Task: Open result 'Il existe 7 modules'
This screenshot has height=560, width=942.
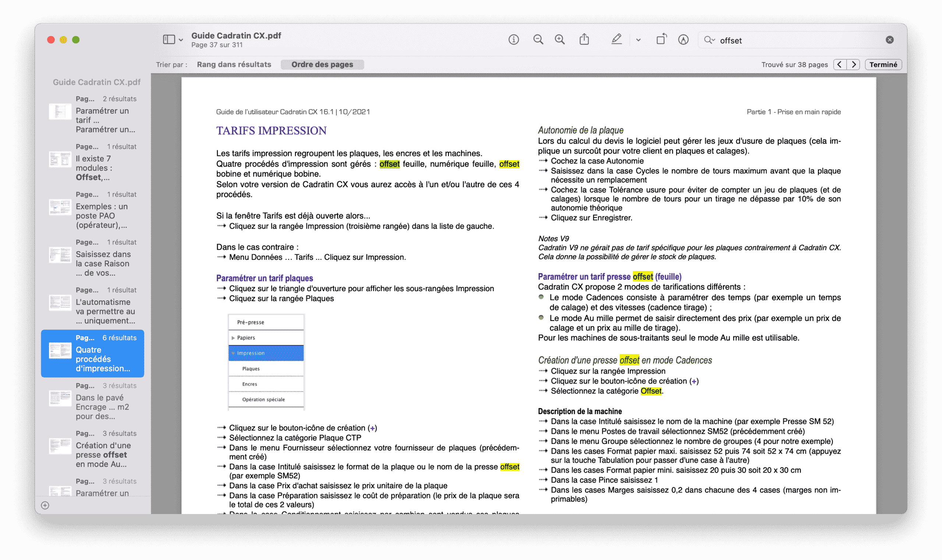Action: click(x=92, y=162)
